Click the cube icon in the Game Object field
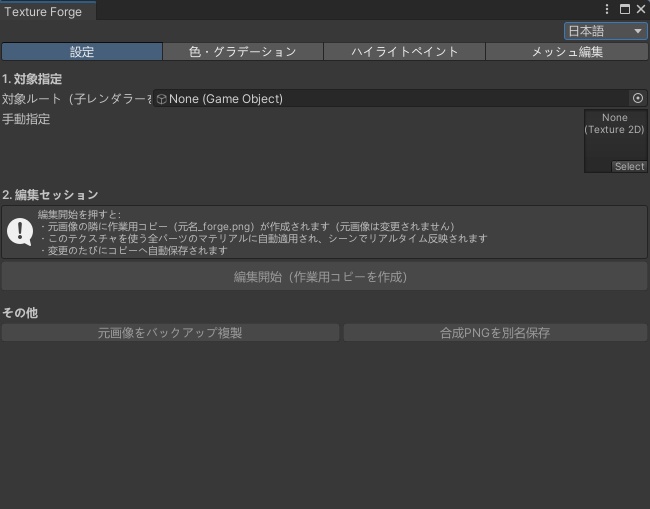The height and width of the screenshot is (509, 650). 162,99
